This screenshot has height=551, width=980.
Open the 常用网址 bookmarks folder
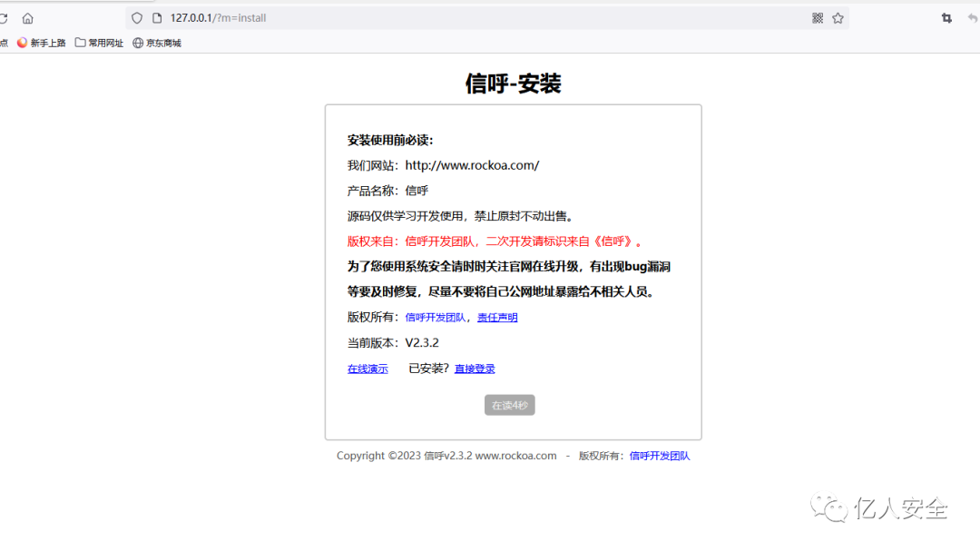[100, 43]
